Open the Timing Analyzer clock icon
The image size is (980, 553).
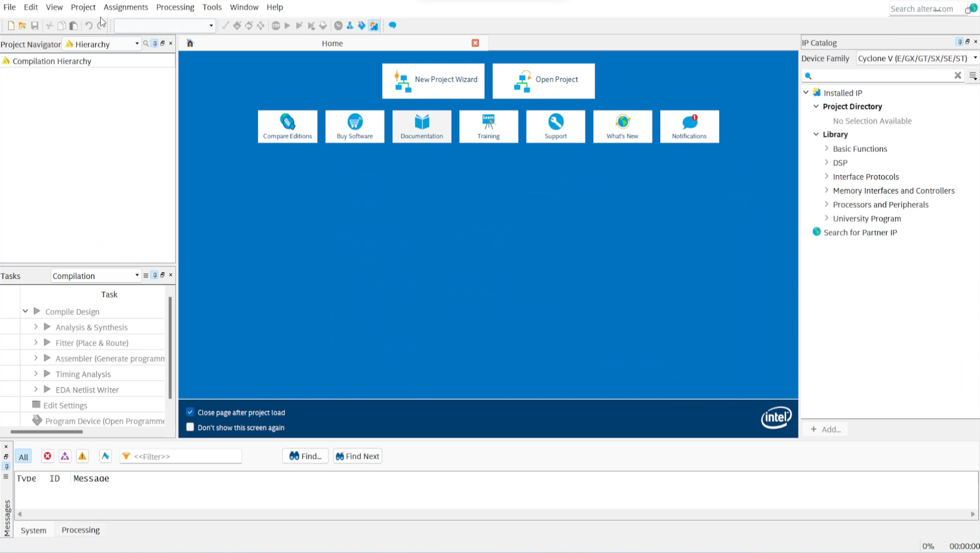pos(338,26)
